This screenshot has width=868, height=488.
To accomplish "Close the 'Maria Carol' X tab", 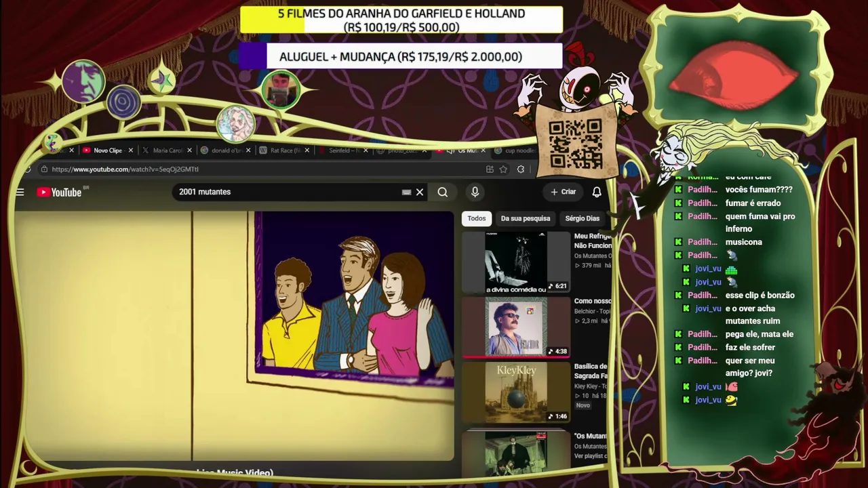I will (x=189, y=150).
